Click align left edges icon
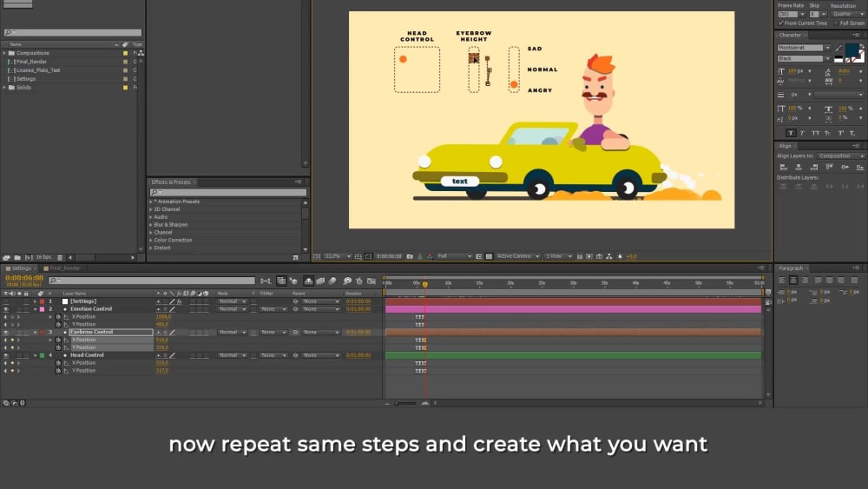This screenshot has width=868, height=489. 783,167
